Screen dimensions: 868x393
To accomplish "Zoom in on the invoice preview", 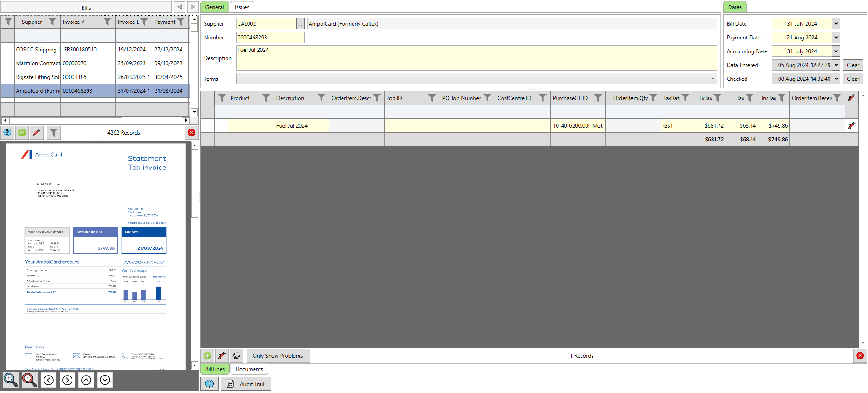I will click(11, 380).
